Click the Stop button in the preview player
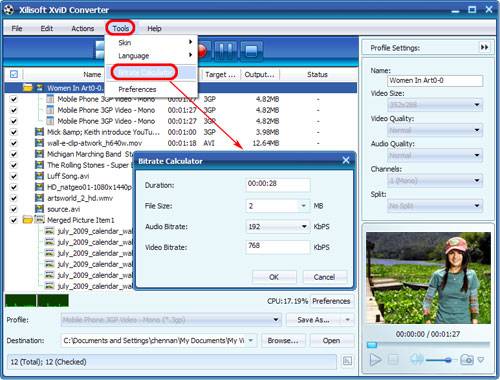Viewport: 500px width, 380px height. 393,360
